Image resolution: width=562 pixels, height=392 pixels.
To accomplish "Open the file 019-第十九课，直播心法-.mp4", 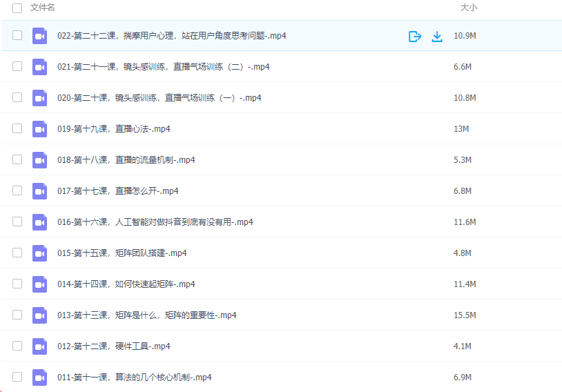I will click(x=113, y=129).
